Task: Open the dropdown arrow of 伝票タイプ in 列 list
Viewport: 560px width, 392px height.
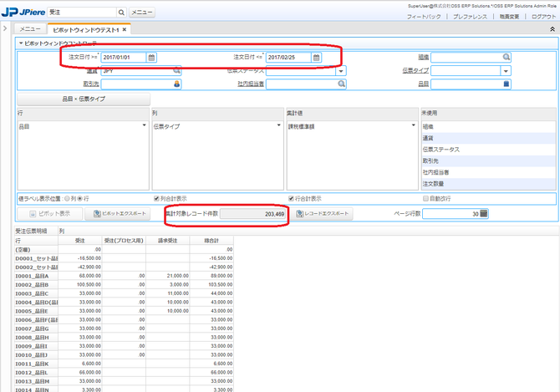Action: (x=279, y=125)
